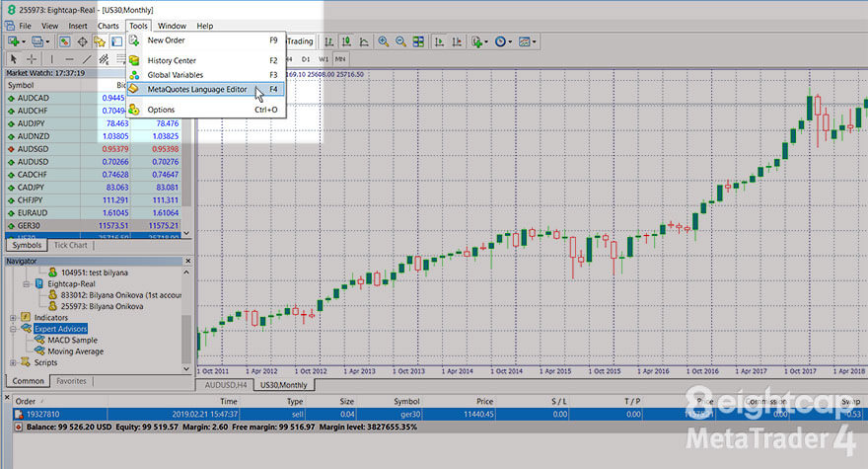Open the Charts menu
This screenshot has height=469, width=868.
tap(108, 26)
